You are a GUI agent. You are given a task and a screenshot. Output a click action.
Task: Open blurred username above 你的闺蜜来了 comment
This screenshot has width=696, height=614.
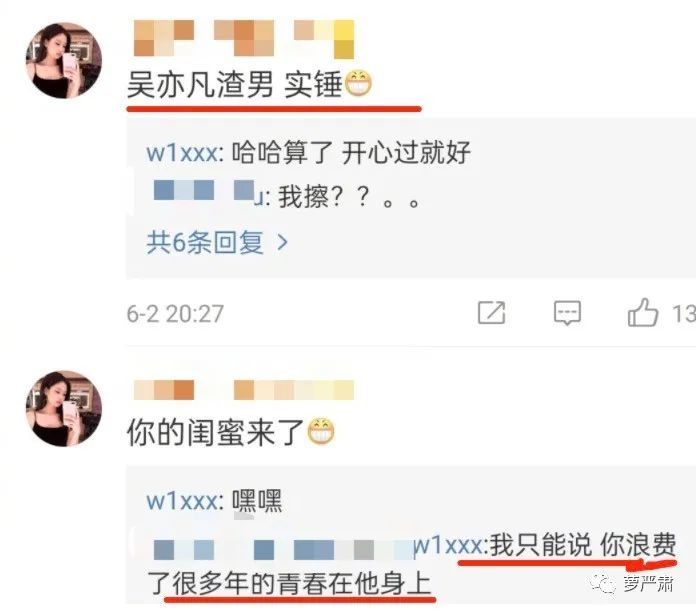(244, 390)
